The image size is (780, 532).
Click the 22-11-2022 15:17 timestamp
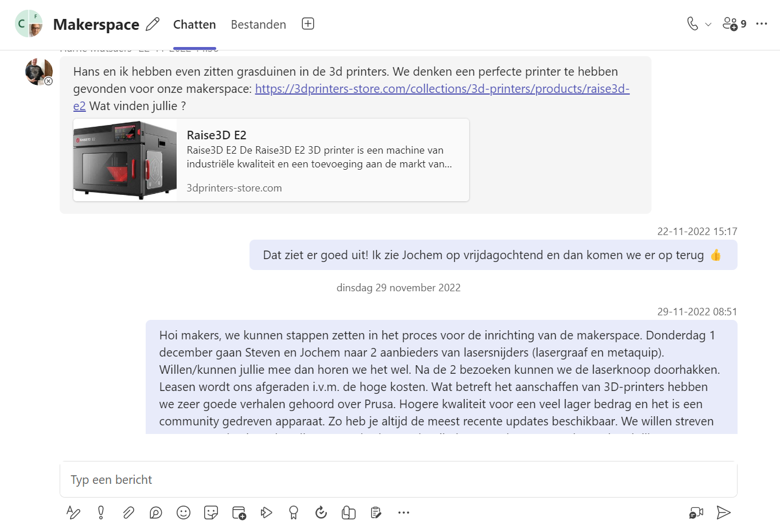697,232
